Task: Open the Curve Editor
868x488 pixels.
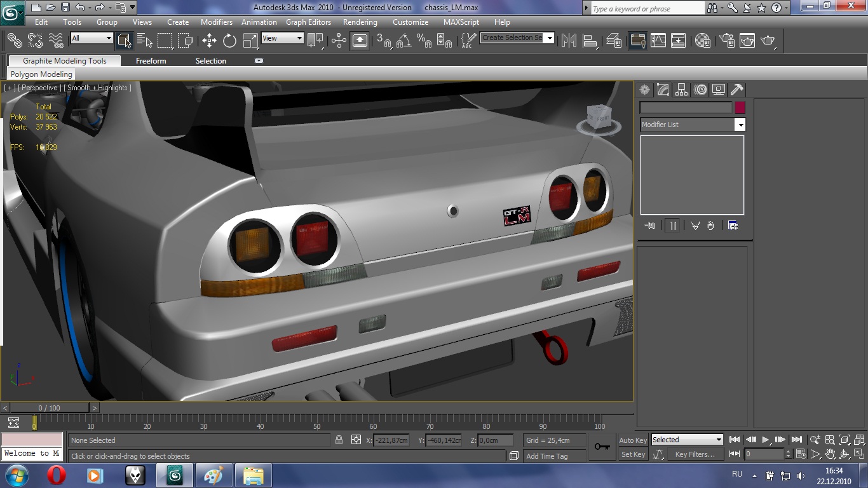Action: (x=658, y=41)
